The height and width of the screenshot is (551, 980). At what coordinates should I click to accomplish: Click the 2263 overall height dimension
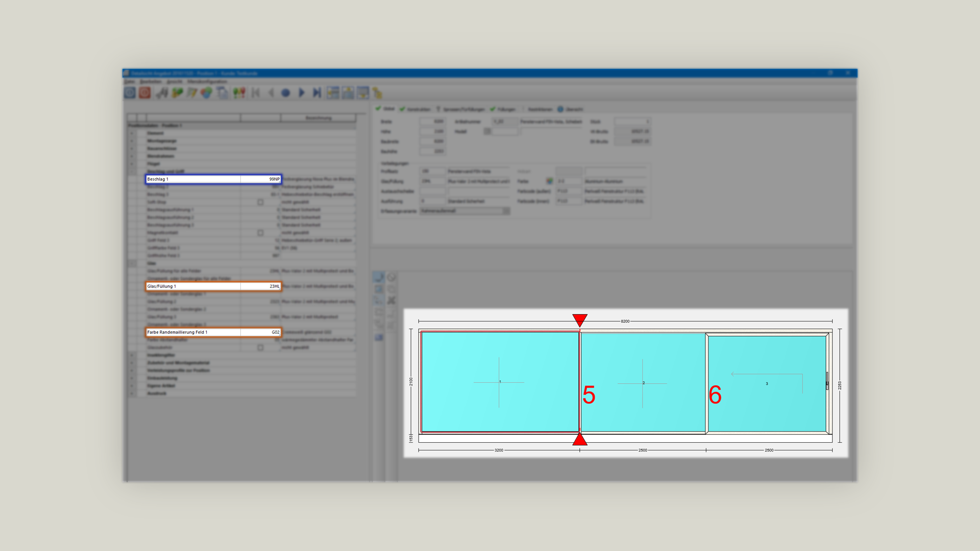[840, 385]
